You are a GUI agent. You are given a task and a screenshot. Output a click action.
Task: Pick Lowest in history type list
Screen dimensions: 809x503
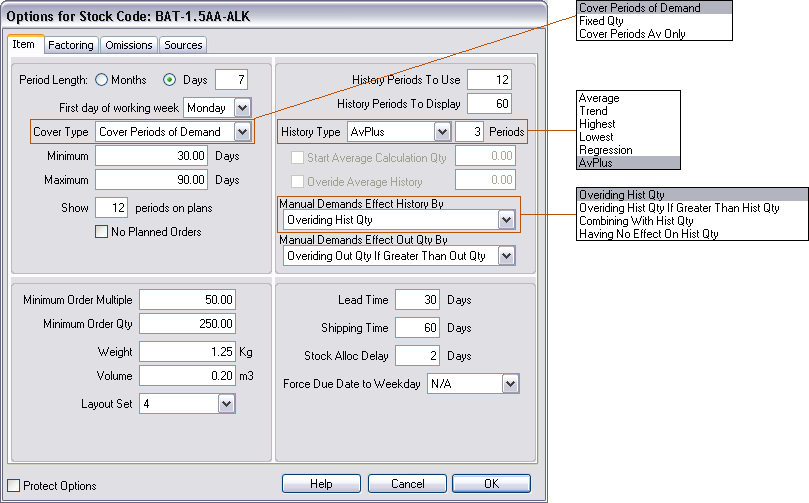tap(628, 137)
